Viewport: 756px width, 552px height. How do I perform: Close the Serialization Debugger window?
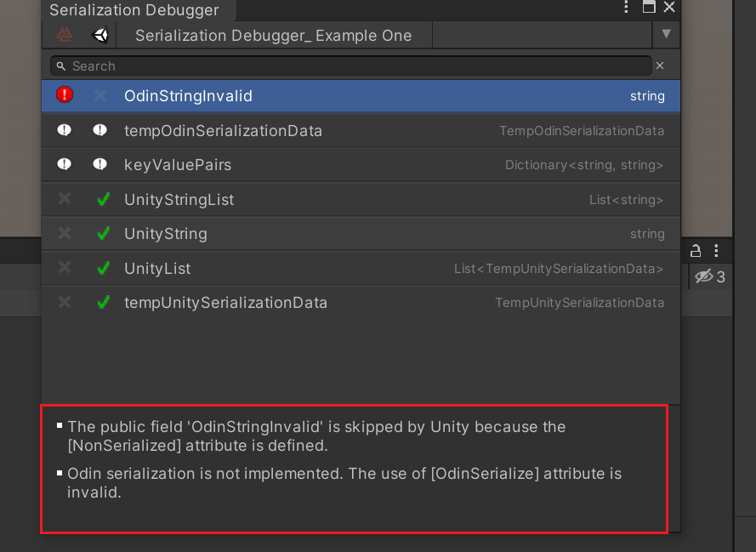pos(669,7)
